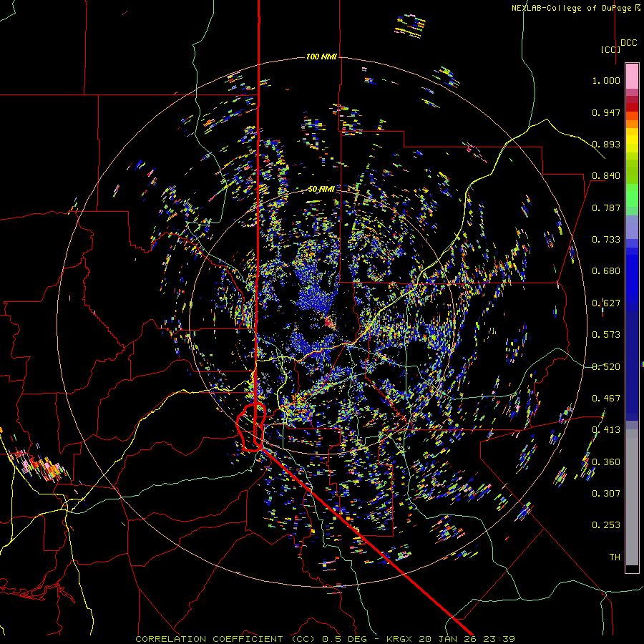Select the 0.360 color scale value
644x644 pixels.
[606, 462]
